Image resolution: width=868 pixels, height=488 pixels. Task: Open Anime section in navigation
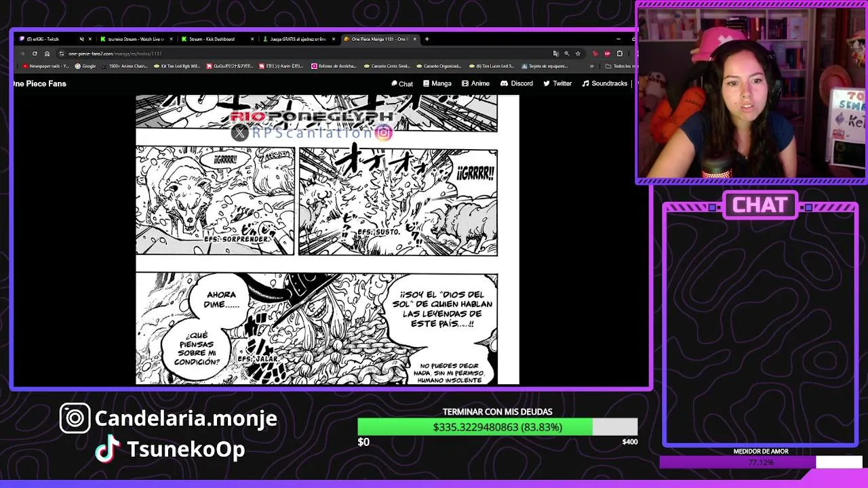point(476,83)
